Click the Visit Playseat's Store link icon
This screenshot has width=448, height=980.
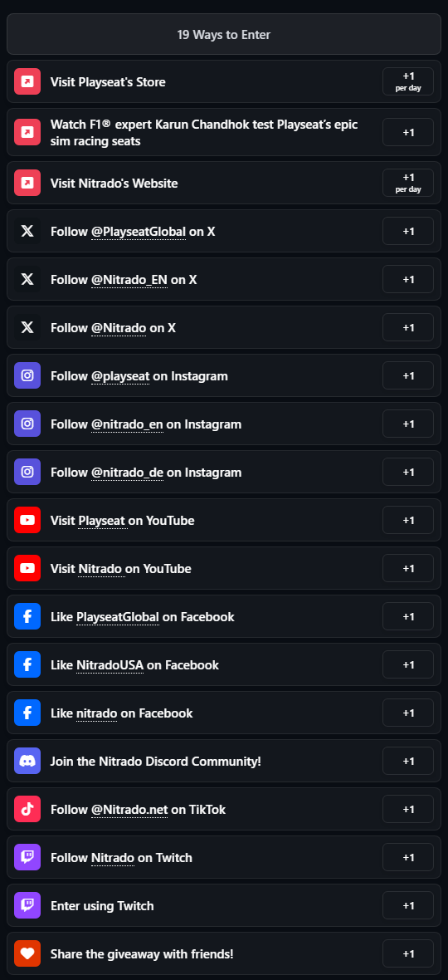(27, 81)
